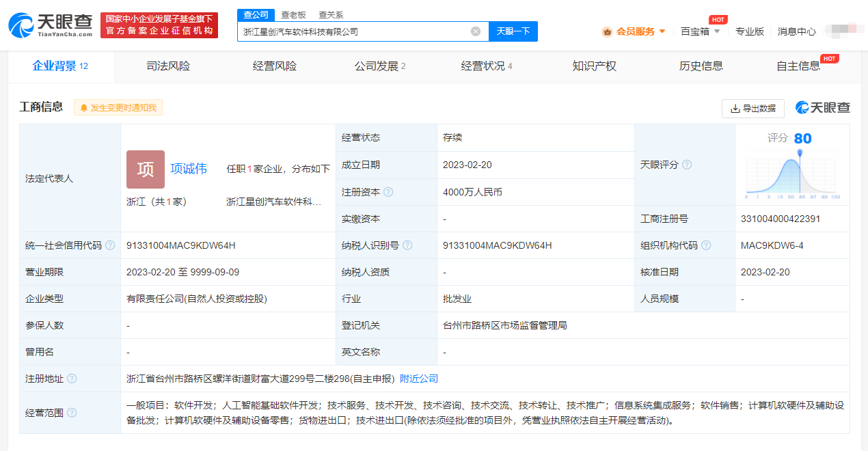868x451 pixels.
Task: Switch to 查老板 search tab
Action: point(294,14)
